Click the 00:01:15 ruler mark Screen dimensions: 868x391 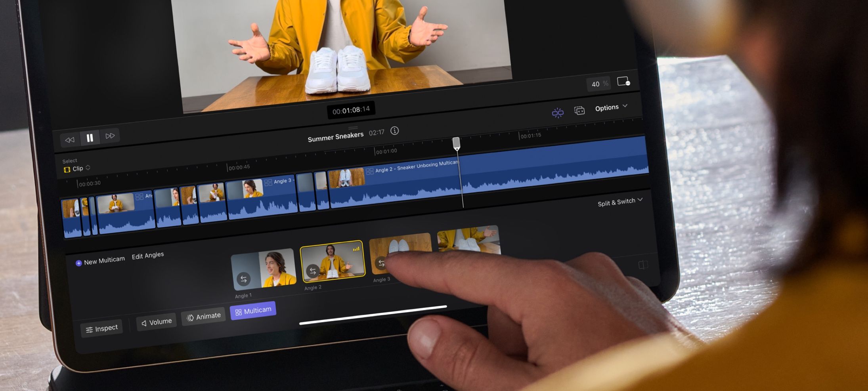[x=530, y=135]
